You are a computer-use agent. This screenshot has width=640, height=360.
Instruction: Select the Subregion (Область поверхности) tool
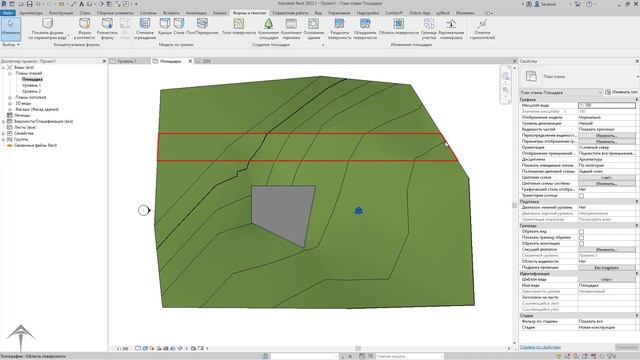point(399,26)
